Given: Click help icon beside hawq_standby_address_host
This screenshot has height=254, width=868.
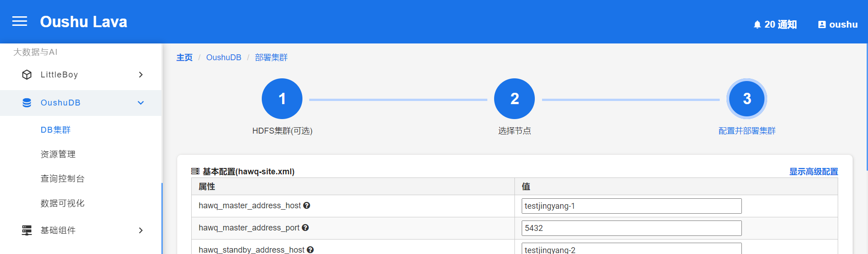Looking at the screenshot, I should (310, 249).
